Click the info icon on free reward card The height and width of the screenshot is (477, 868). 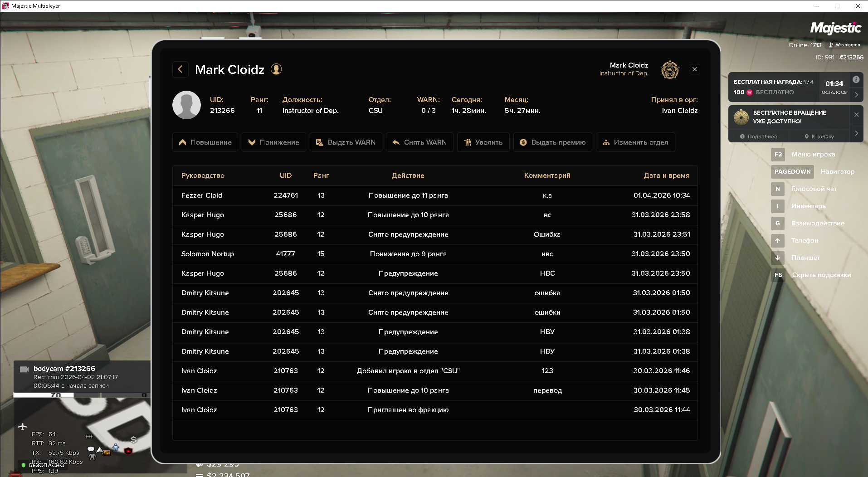point(856,80)
